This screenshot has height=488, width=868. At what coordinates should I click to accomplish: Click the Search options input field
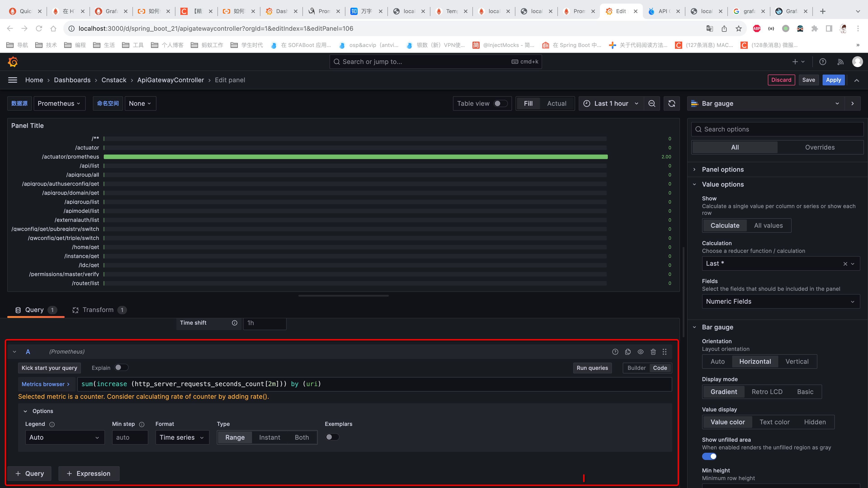pos(778,129)
